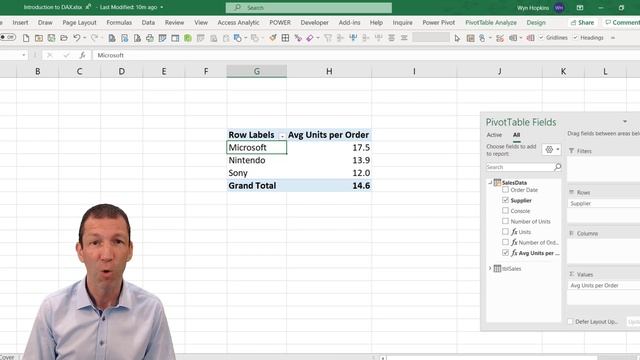Image resolution: width=640 pixels, height=360 pixels.
Task: Switch to the PivotTable Analyze tab
Action: [x=491, y=22]
